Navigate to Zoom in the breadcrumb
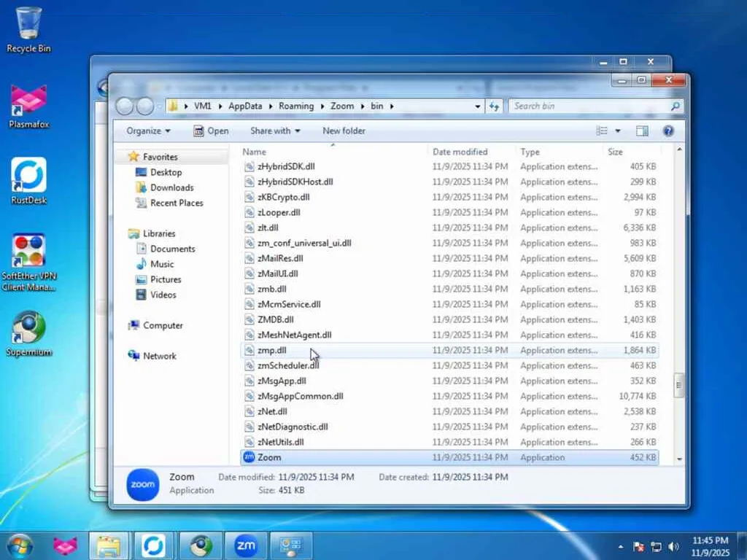The height and width of the screenshot is (560, 747). click(343, 106)
